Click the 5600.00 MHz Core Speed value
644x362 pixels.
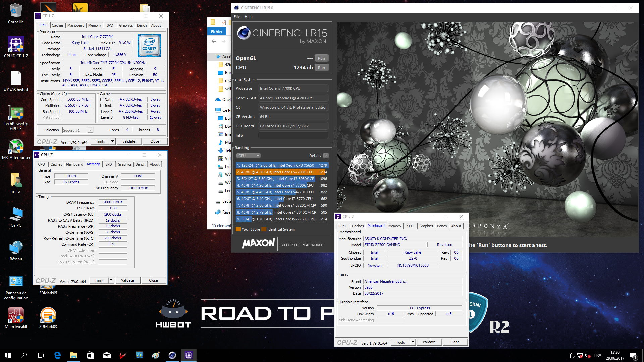78,99
